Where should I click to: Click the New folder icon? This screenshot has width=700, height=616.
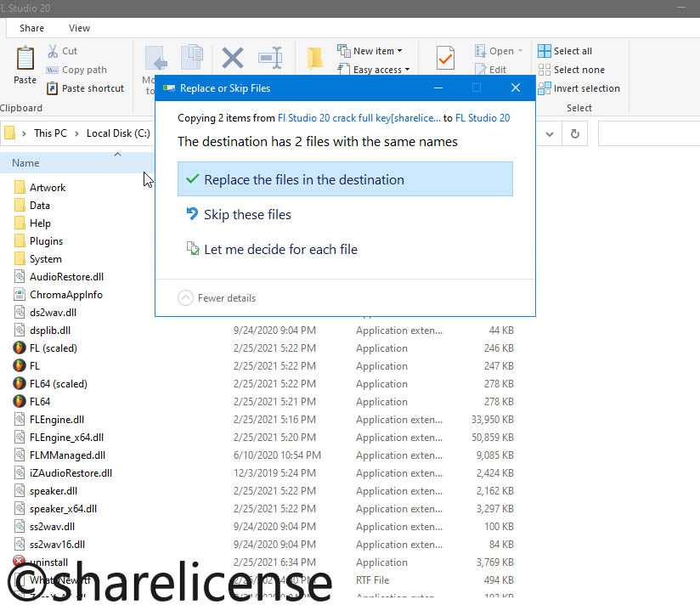(315, 58)
